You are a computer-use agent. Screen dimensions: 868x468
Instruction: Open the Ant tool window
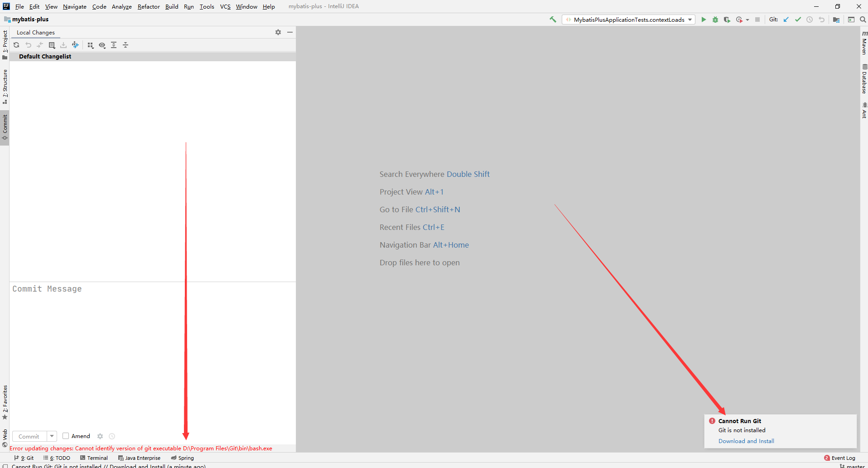click(x=864, y=111)
